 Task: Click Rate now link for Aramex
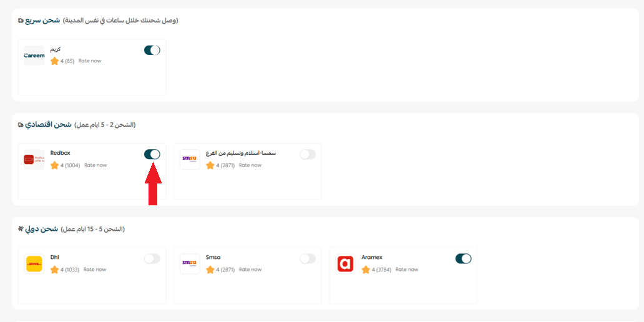(x=407, y=270)
